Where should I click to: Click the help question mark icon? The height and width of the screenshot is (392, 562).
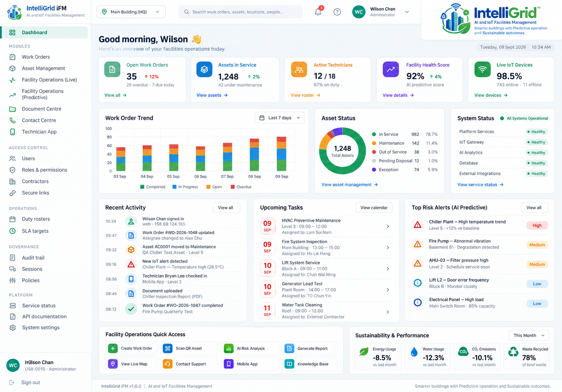click(x=337, y=12)
